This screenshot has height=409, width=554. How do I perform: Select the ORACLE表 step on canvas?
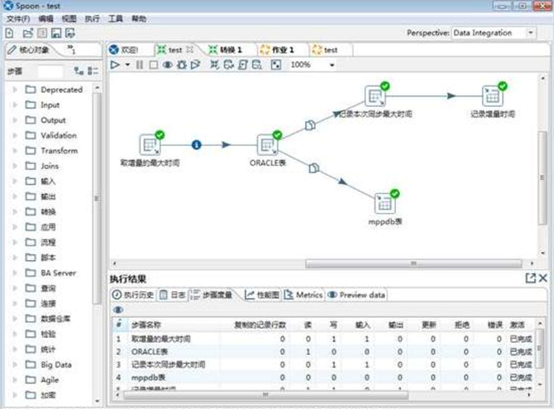click(x=267, y=145)
